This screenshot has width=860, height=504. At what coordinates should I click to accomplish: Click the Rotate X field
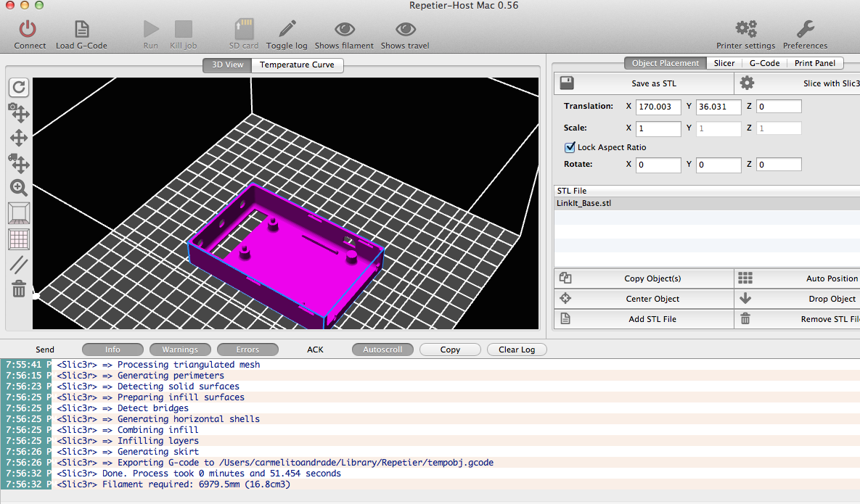tap(658, 165)
